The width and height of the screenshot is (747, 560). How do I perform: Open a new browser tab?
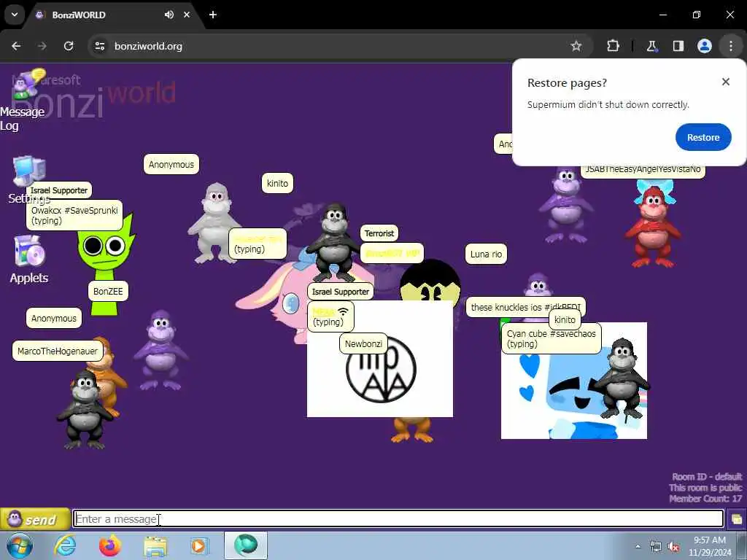point(213,15)
